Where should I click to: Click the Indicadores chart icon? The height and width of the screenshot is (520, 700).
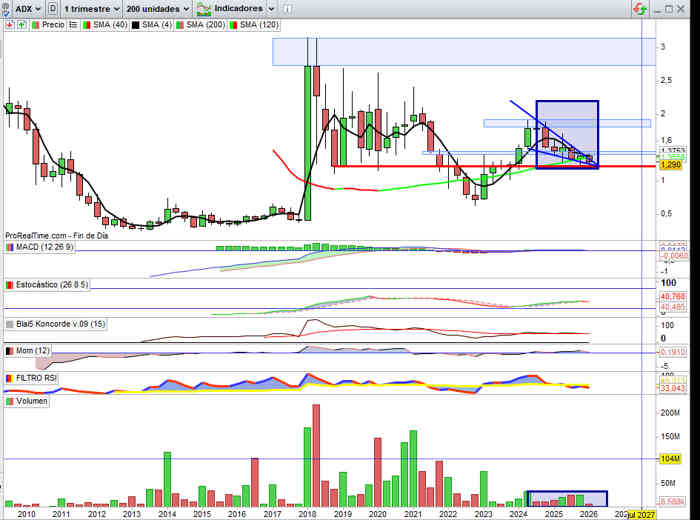click(205, 8)
